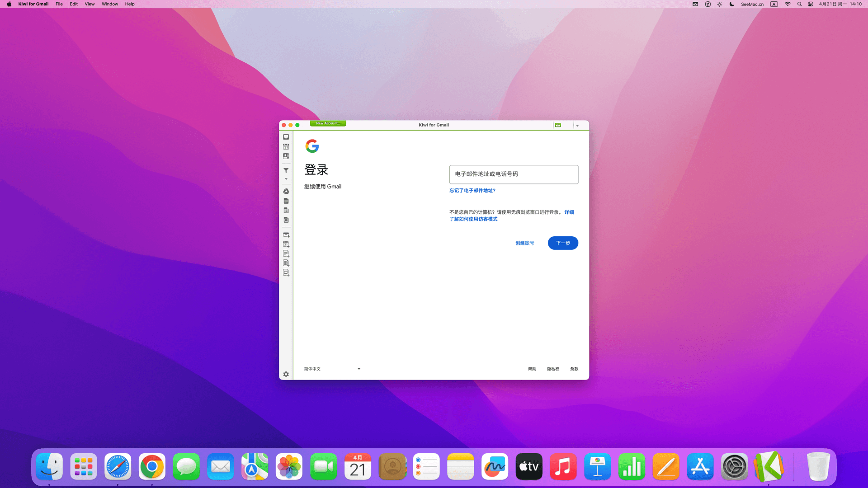Expand the small arrow below the filter icon
868x488 pixels.
pyautogui.click(x=286, y=179)
